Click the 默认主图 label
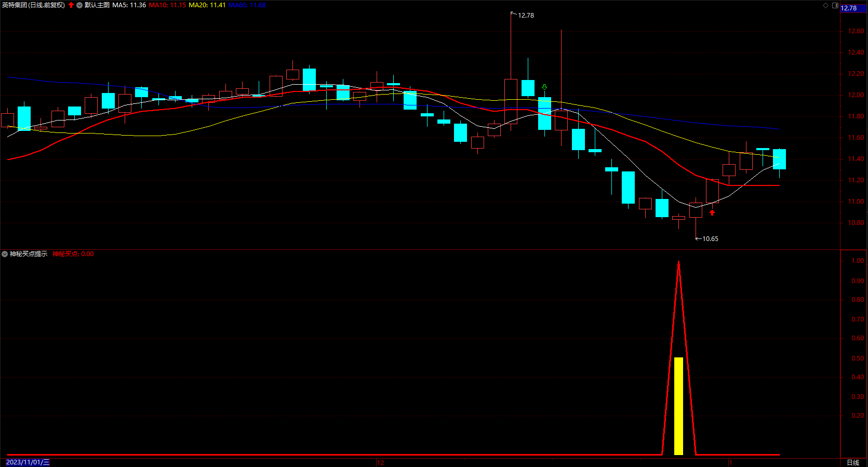The width and height of the screenshot is (868, 467). click(97, 5)
